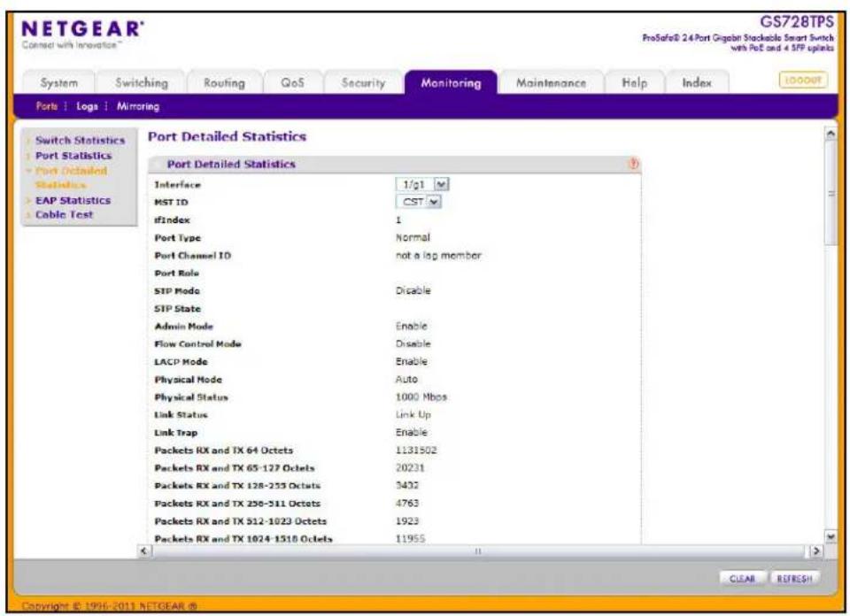Click the '4763' packets value

tap(407, 504)
